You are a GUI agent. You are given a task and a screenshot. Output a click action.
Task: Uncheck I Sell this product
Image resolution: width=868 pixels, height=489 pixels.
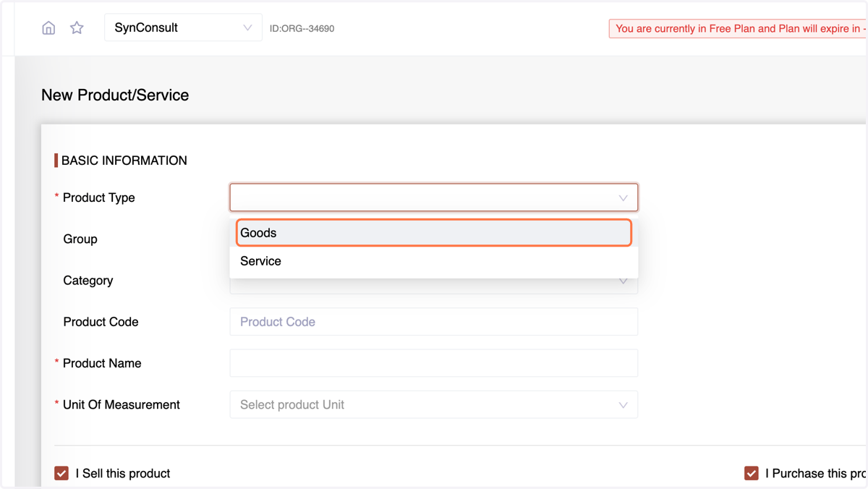pyautogui.click(x=61, y=473)
